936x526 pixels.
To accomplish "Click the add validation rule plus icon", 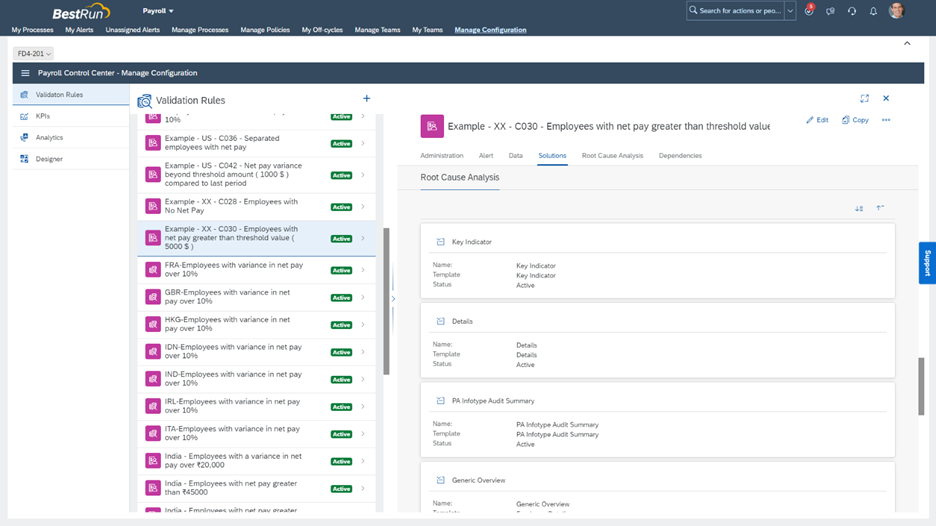I will (367, 99).
